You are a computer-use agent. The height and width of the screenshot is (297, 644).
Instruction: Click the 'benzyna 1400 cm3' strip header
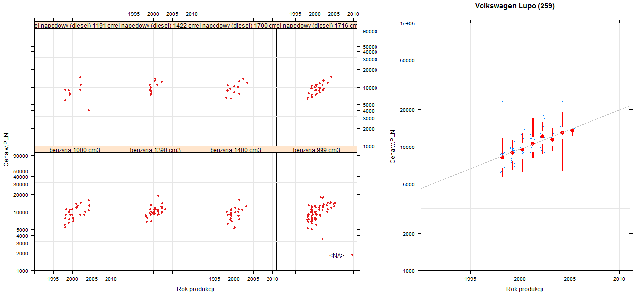[236, 150]
